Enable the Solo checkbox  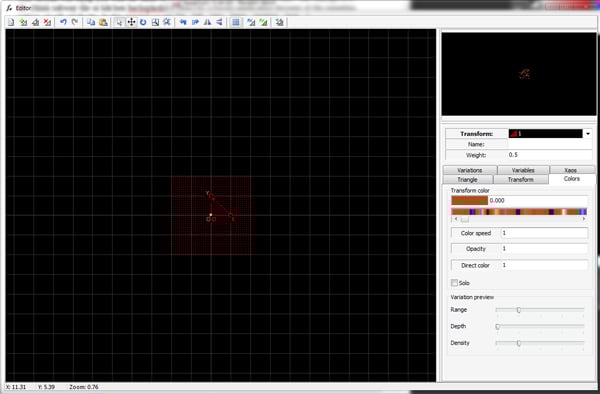(454, 283)
